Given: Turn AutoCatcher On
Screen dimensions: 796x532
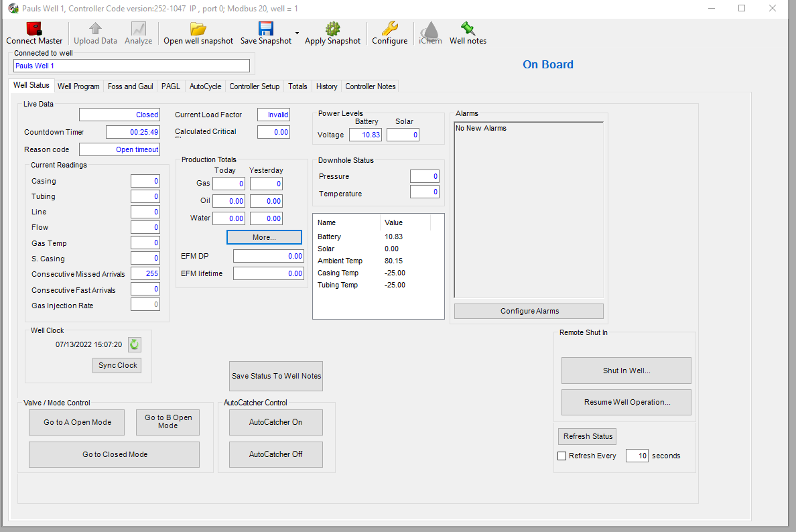Looking at the screenshot, I should click(275, 422).
